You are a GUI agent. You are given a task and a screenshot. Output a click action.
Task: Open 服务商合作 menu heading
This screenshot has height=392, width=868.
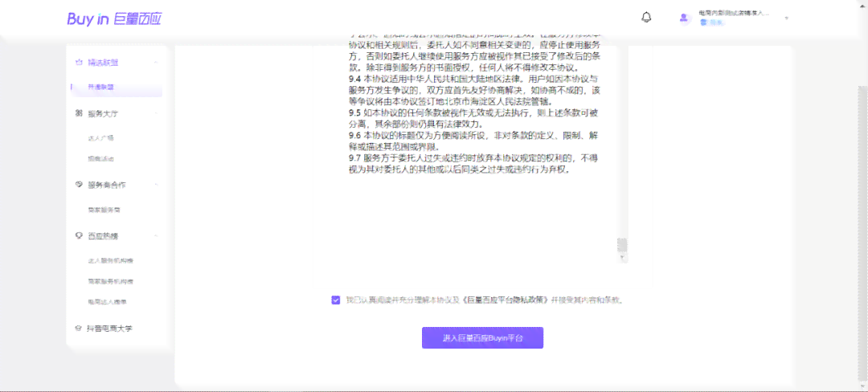click(108, 184)
